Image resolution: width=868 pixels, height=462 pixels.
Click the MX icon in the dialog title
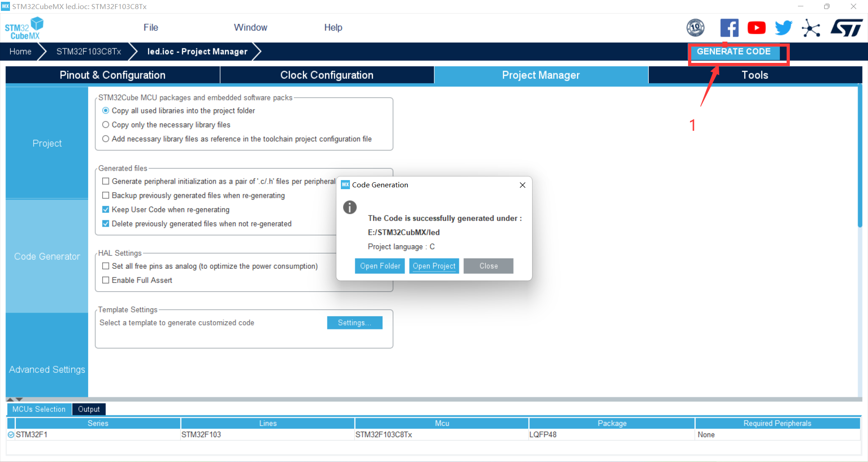[x=345, y=185]
